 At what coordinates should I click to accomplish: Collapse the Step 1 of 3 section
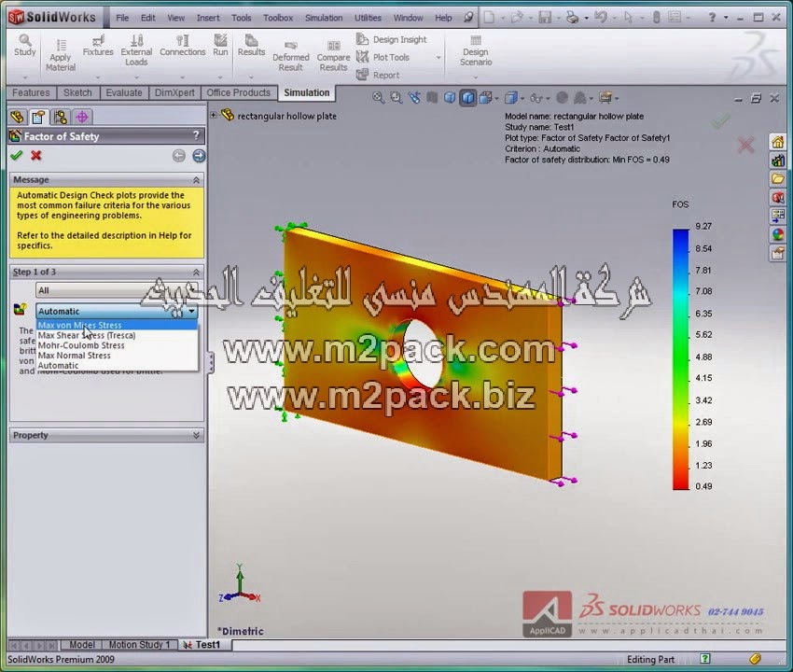coord(196,272)
